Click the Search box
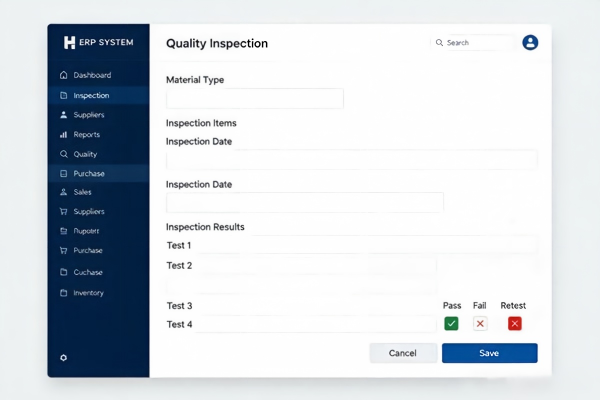 [x=473, y=42]
